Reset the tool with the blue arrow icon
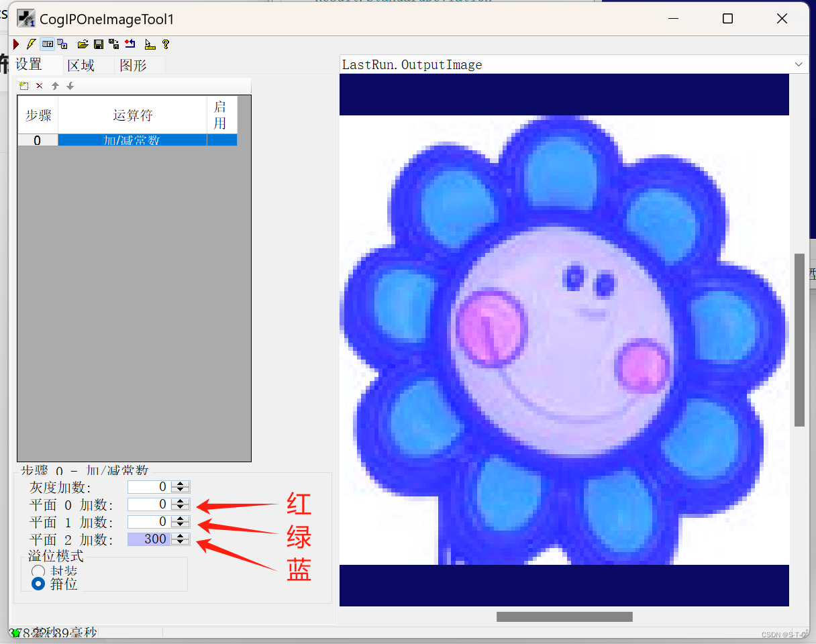The height and width of the screenshot is (644, 816). [130, 44]
